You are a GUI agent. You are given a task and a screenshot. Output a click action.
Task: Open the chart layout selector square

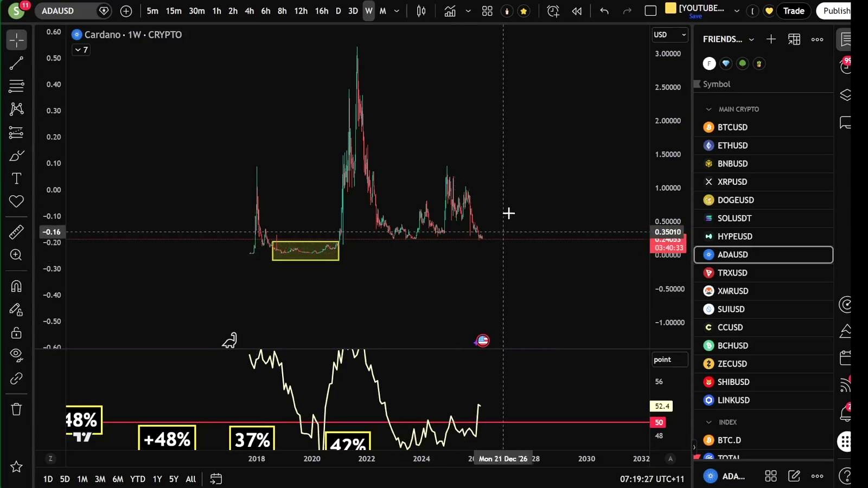(650, 11)
